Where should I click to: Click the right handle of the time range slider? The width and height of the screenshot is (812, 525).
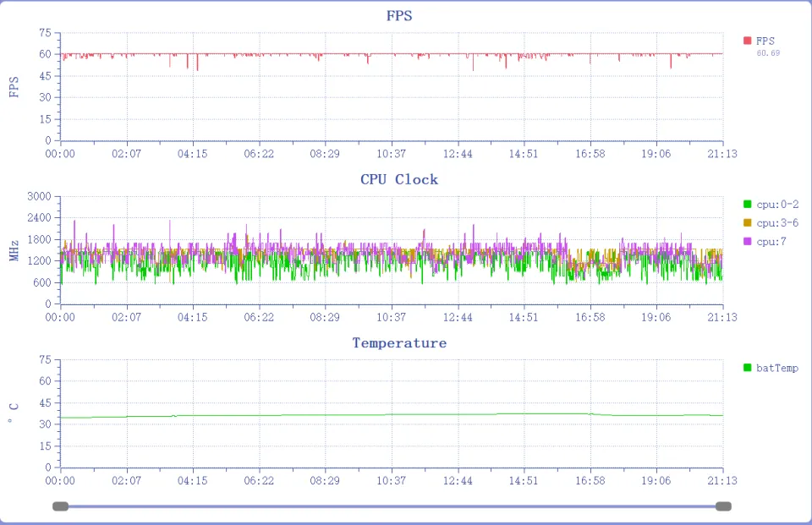point(723,506)
